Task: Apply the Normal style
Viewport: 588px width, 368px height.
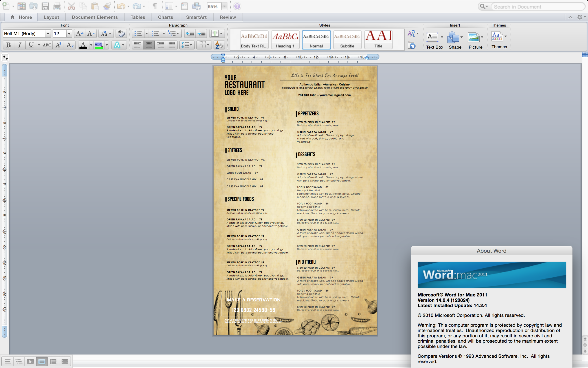Action: 316,40
